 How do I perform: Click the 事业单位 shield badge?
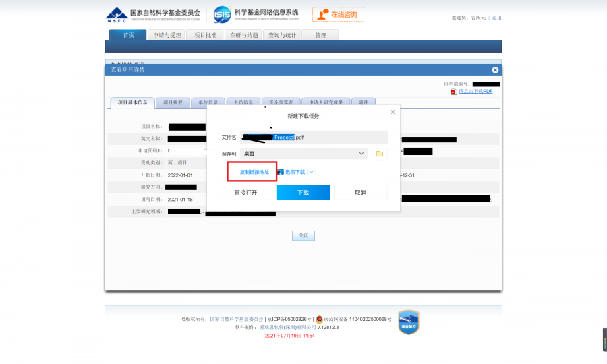tap(409, 322)
